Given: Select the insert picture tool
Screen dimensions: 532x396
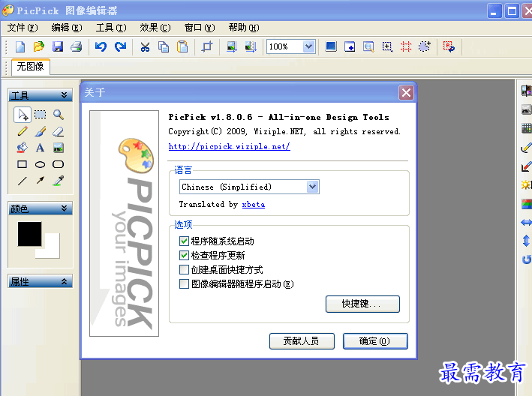Looking at the screenshot, I should (x=59, y=148).
